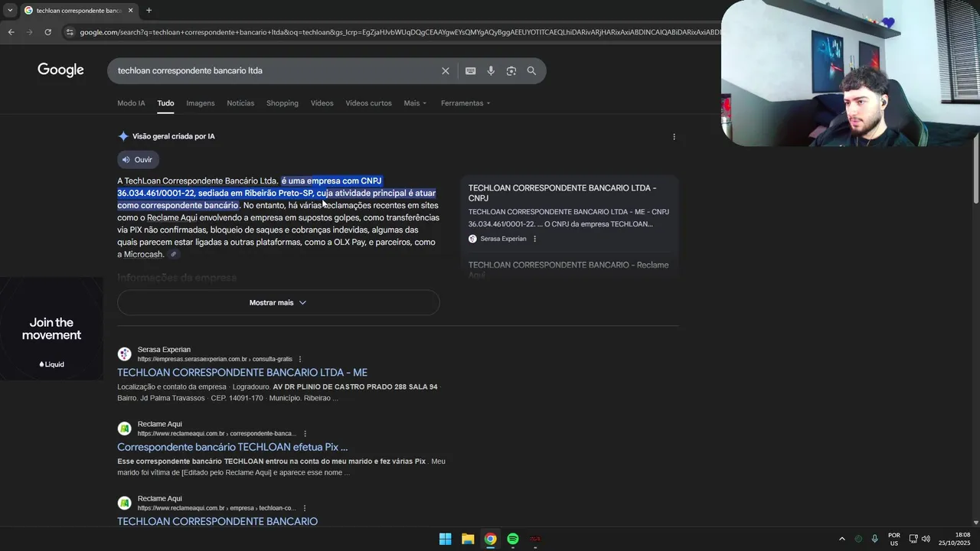Open three-dot menu of second Reclame Aqui result
The image size is (980, 551).
304,508
